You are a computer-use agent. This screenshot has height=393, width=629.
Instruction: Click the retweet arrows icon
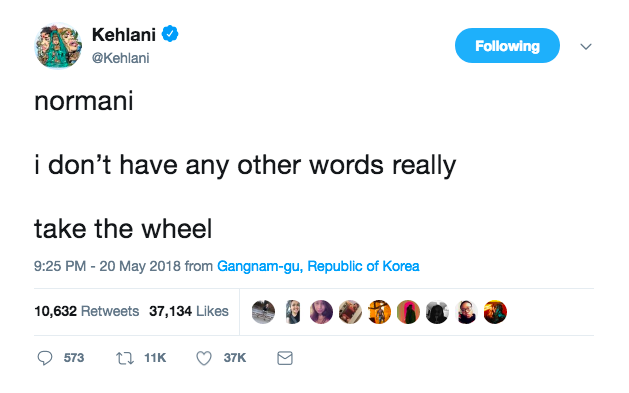click(125, 358)
